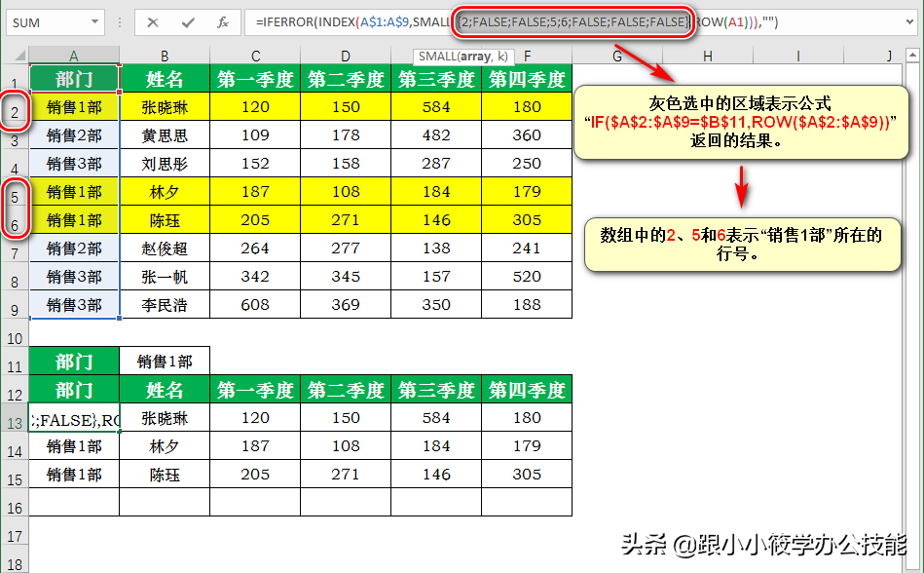Image resolution: width=924 pixels, height=573 pixels.
Task: Select cell with name 张晓琳 in row 2
Action: (x=165, y=106)
